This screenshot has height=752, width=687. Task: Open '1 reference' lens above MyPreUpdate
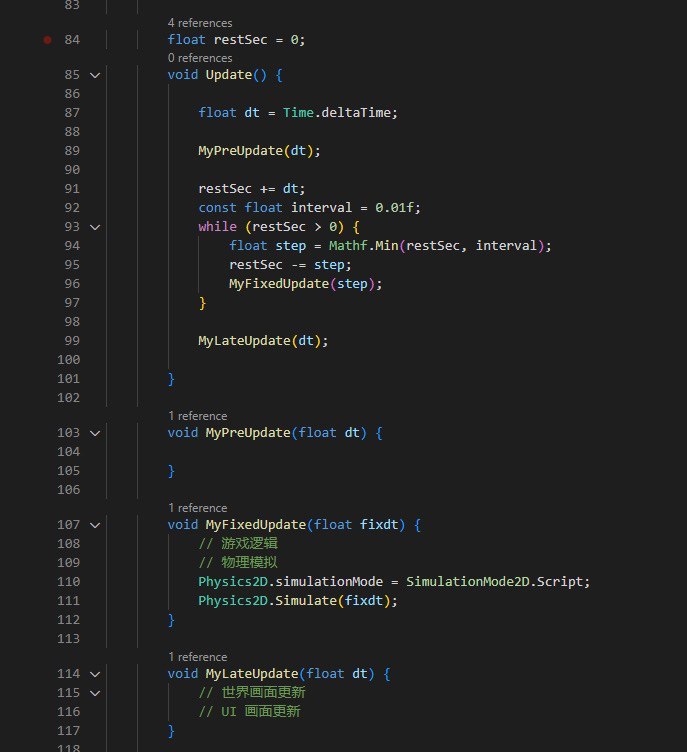pyautogui.click(x=197, y=416)
